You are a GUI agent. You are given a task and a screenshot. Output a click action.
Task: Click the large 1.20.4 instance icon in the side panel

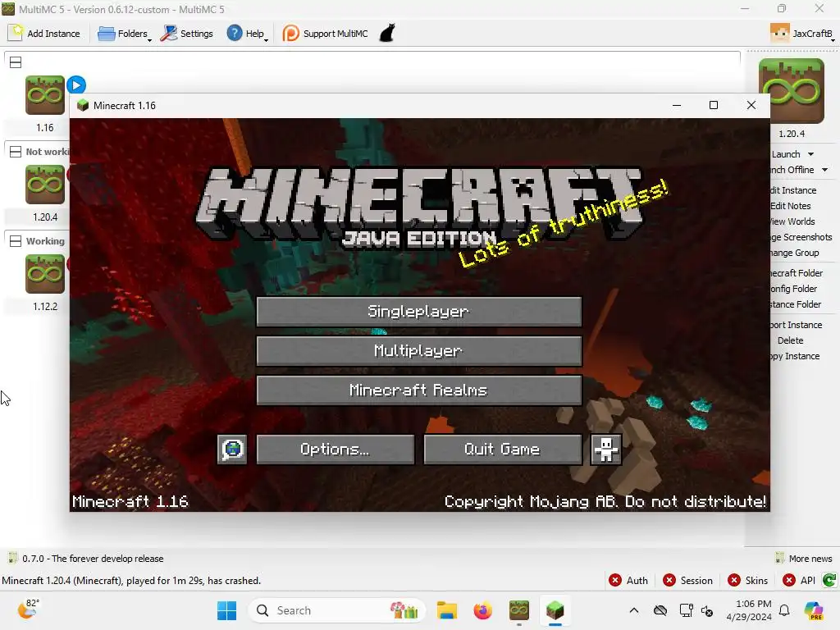792,91
